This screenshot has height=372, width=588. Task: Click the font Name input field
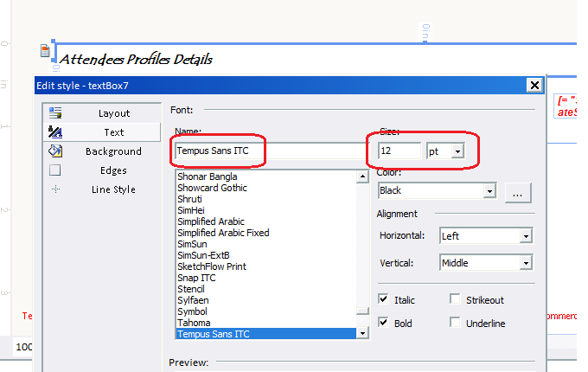coord(270,151)
